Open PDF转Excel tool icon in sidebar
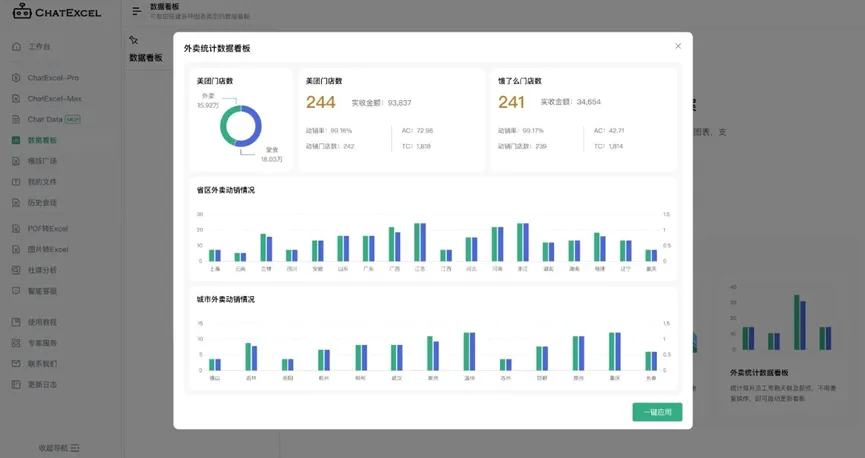 [16, 228]
